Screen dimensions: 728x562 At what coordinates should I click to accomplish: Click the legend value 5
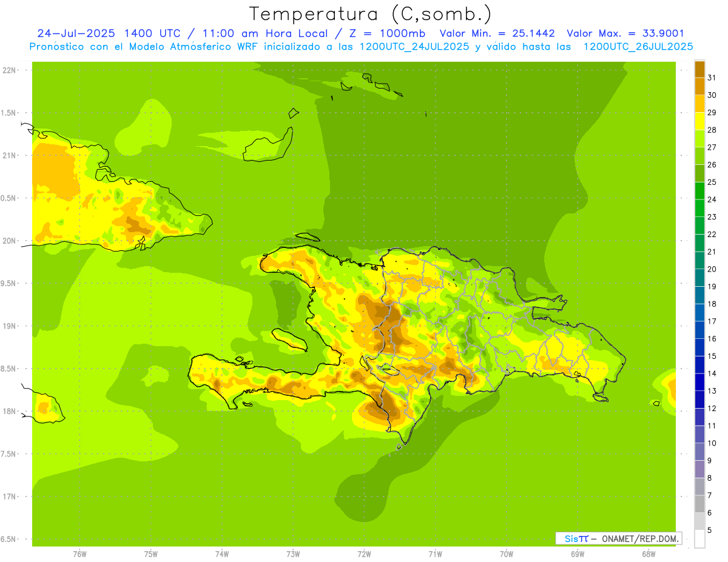coord(710,530)
